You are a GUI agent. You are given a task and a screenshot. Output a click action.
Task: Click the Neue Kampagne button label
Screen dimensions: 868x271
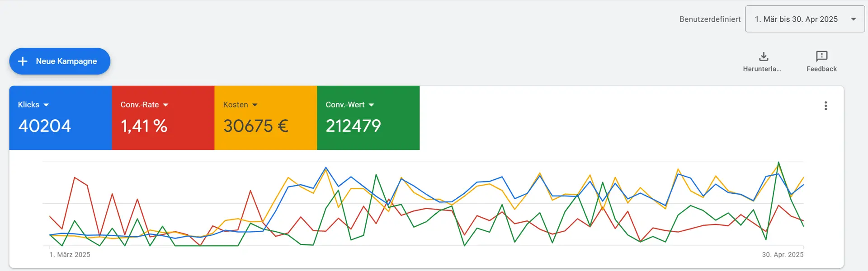66,61
